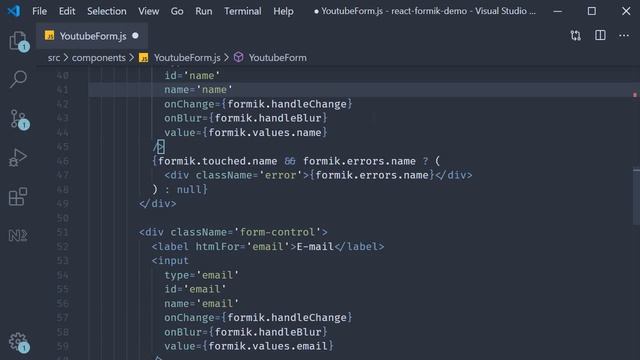Open the Search view in activity bar
The height and width of the screenshot is (360, 640).
(18, 79)
